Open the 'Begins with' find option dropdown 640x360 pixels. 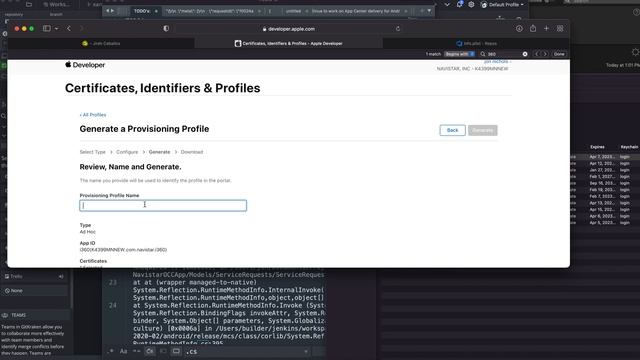point(459,54)
